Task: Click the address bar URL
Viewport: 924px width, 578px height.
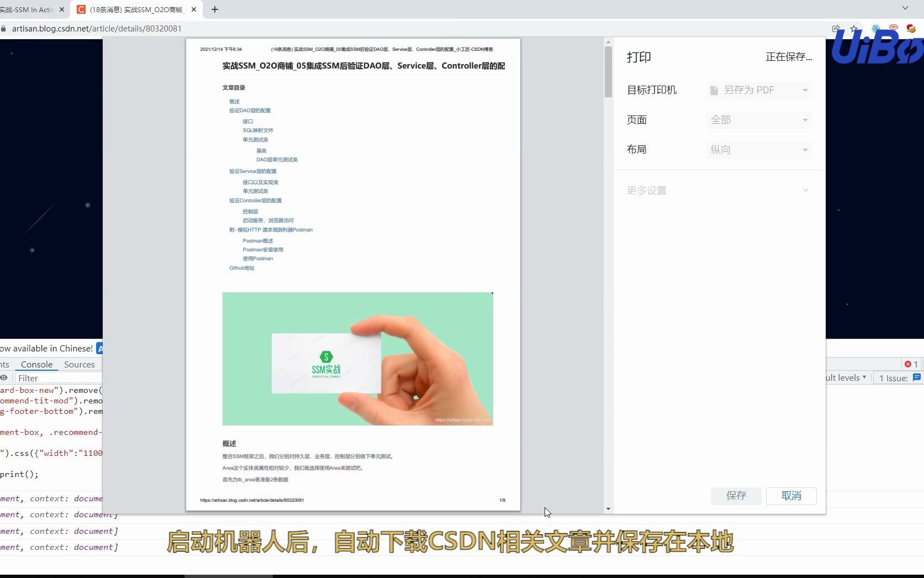Action: [97, 29]
